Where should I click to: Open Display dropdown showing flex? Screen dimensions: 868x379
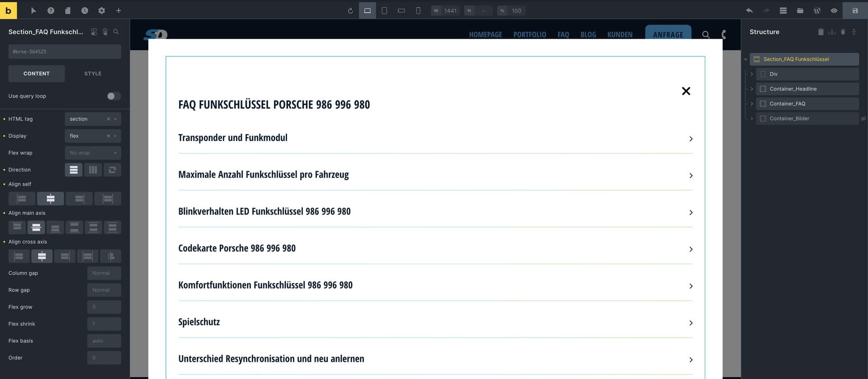tap(93, 136)
